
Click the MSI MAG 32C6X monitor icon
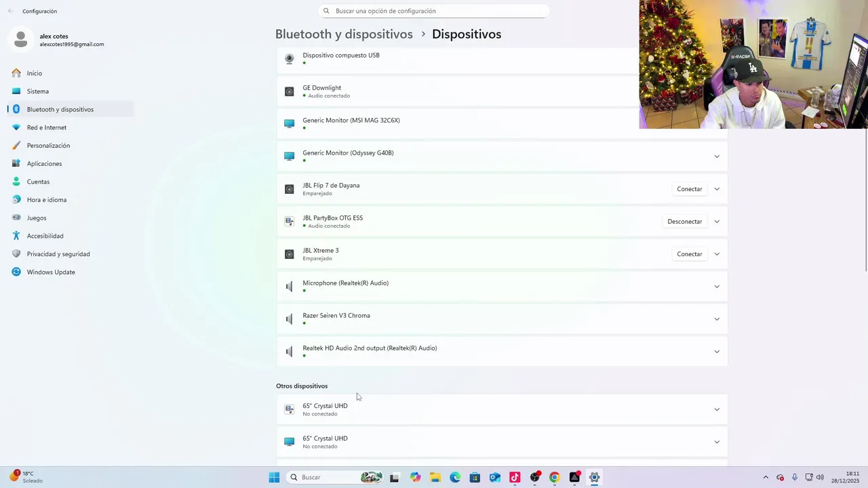[290, 124]
